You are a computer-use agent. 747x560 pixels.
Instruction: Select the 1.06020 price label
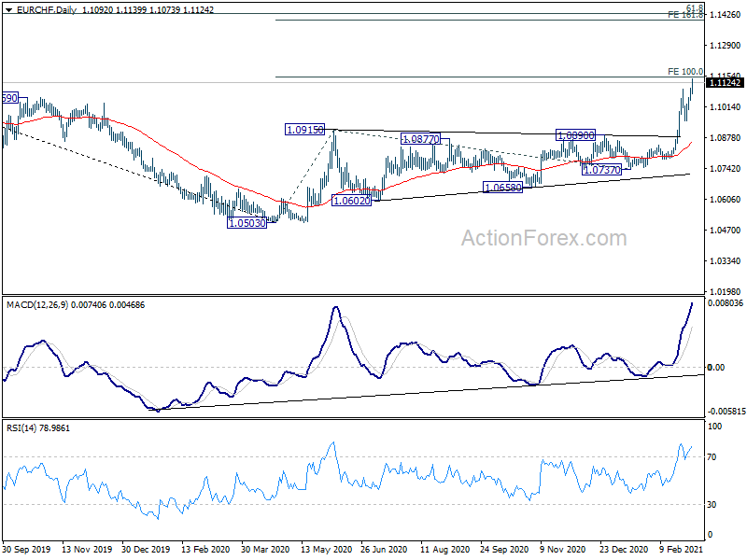[352, 201]
